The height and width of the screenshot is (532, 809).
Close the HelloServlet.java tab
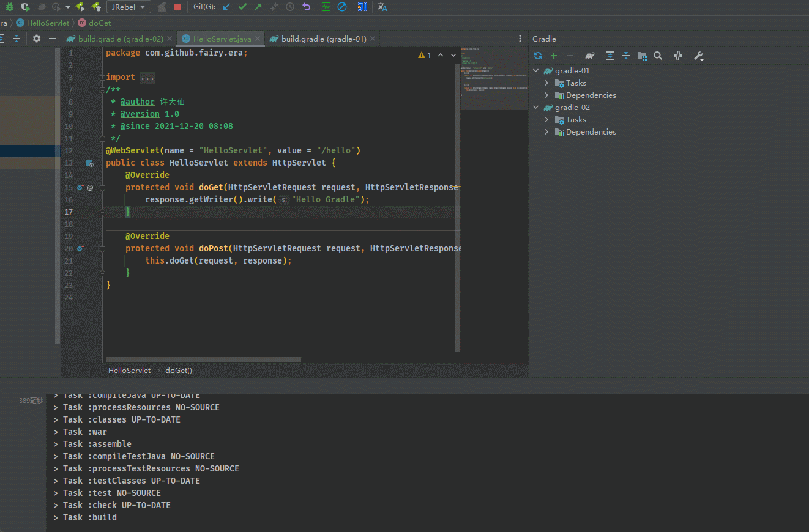point(258,39)
